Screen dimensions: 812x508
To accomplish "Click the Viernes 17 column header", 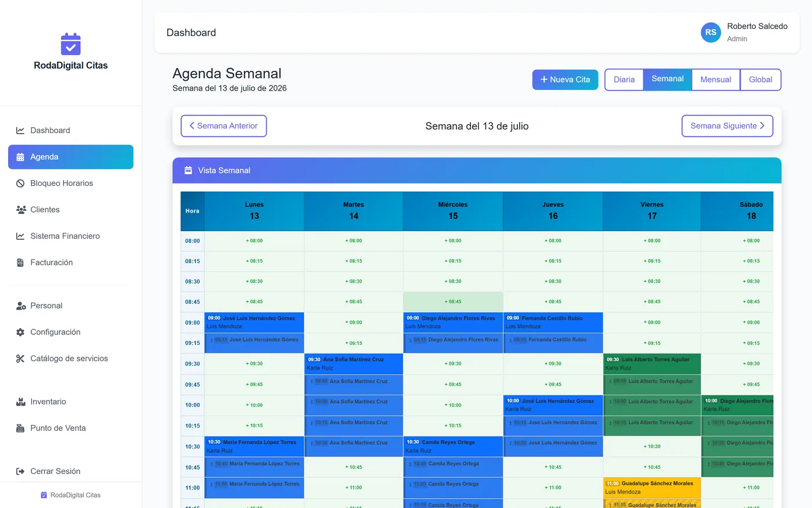I will pyautogui.click(x=652, y=211).
